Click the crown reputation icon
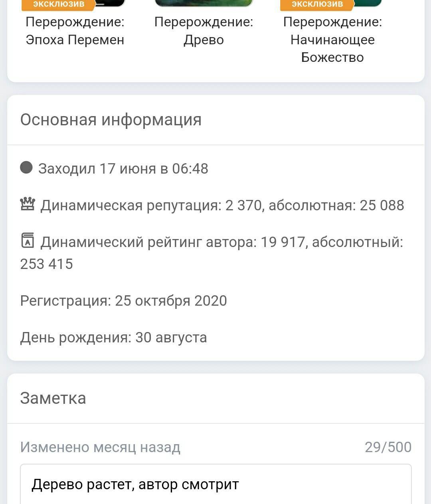This screenshot has width=431, height=504. [28, 204]
